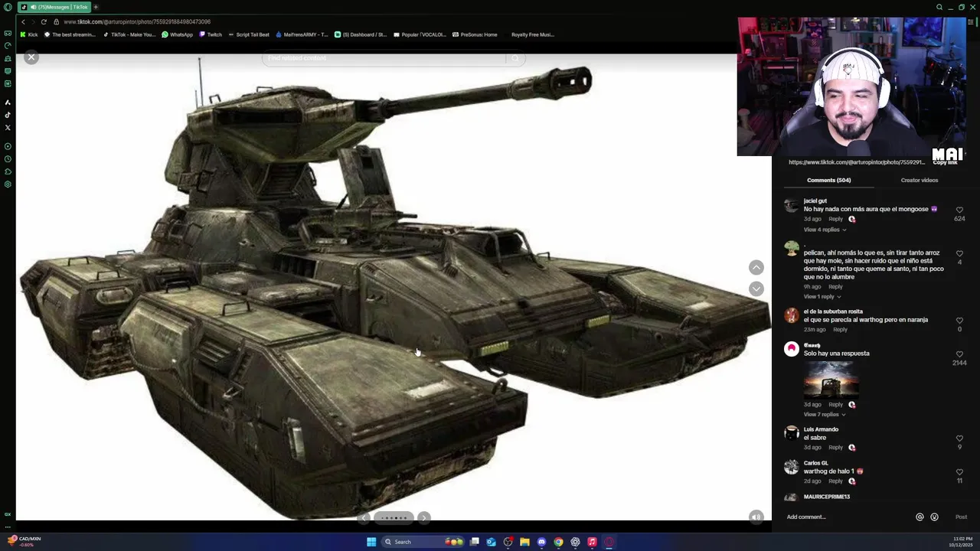Open the Royalty Free Music bookmark
Screen dimensions: 980x551
tap(532, 34)
